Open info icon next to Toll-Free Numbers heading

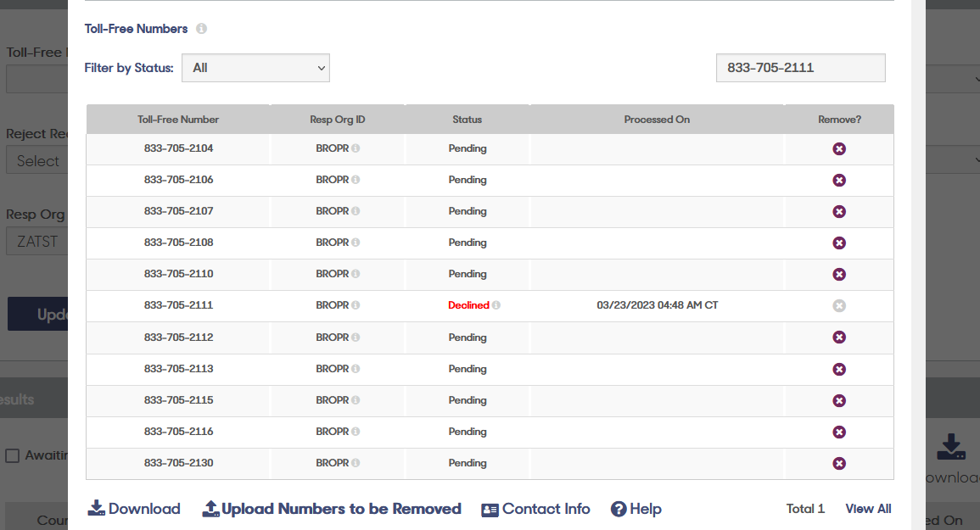click(x=201, y=29)
